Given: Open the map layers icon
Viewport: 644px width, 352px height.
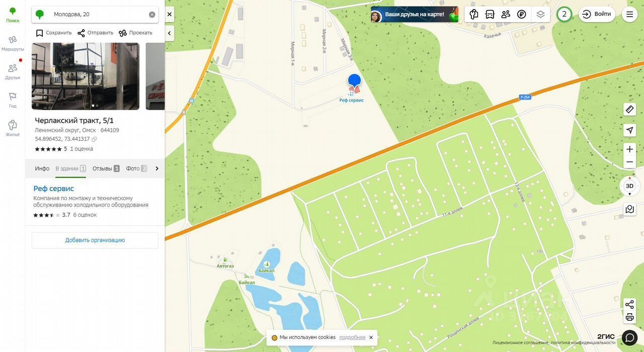Looking at the screenshot, I should point(540,14).
